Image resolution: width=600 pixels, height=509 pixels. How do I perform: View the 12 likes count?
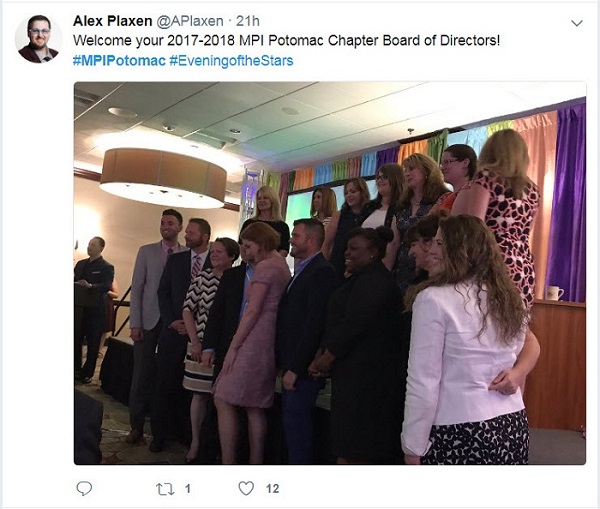272,489
